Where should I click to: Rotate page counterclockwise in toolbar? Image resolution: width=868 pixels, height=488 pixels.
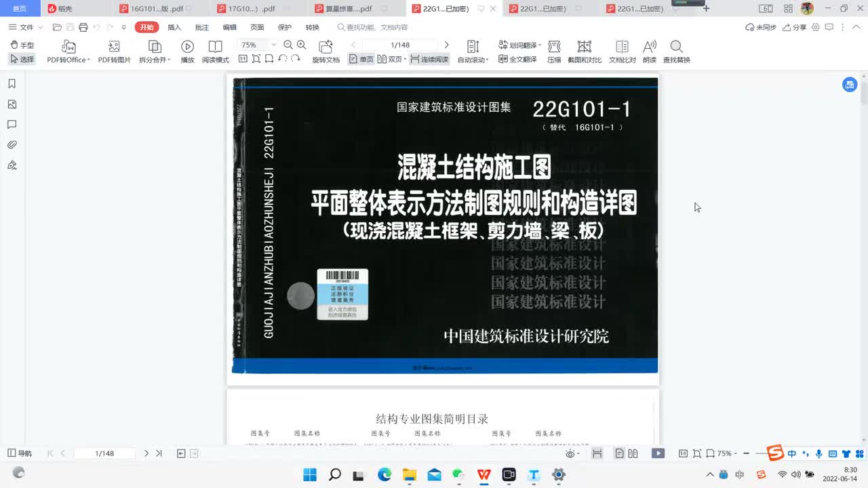coord(282,59)
